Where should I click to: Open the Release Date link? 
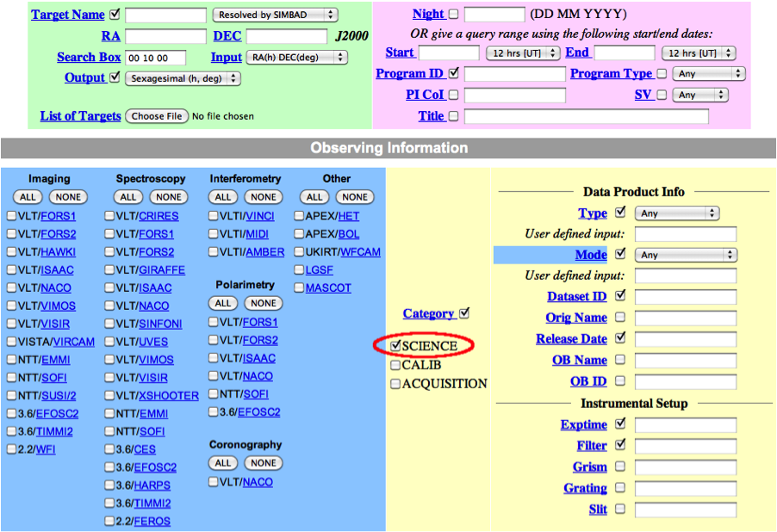point(570,339)
